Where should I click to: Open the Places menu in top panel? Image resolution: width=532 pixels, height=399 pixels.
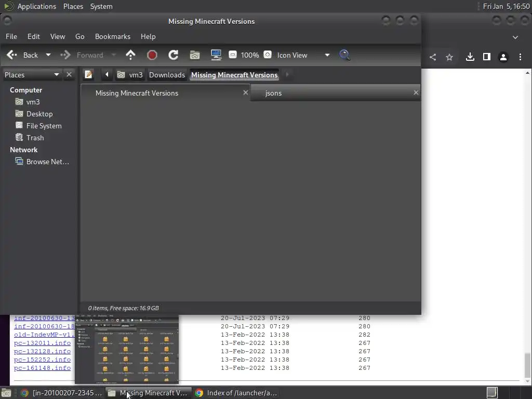click(x=73, y=6)
